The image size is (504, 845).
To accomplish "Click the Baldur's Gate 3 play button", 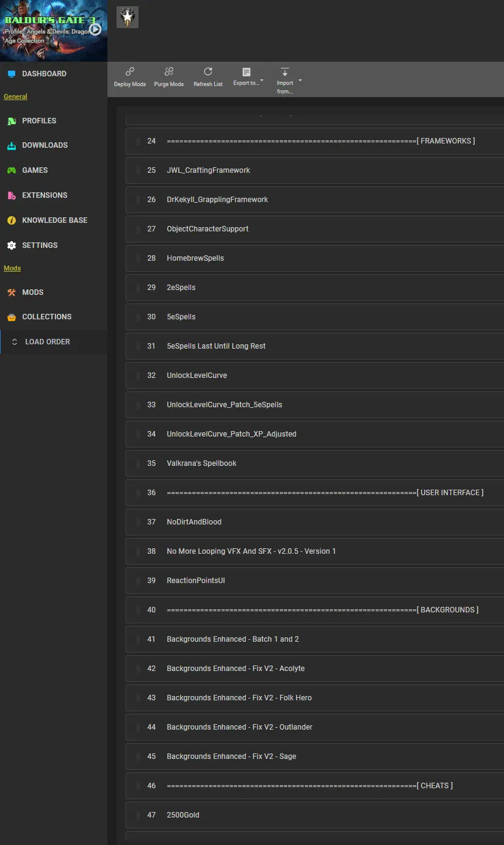I will pyautogui.click(x=95, y=29).
